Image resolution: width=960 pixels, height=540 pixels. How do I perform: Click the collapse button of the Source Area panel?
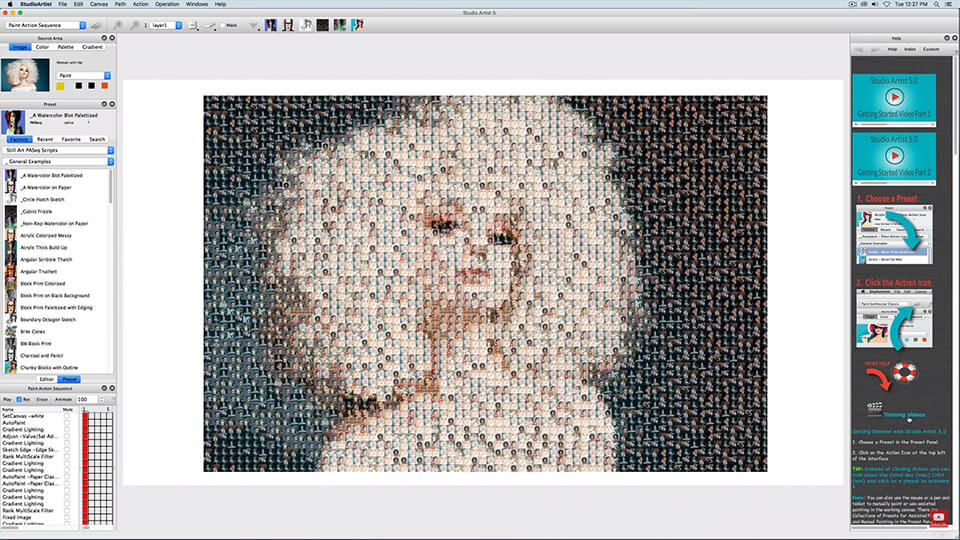pos(104,38)
